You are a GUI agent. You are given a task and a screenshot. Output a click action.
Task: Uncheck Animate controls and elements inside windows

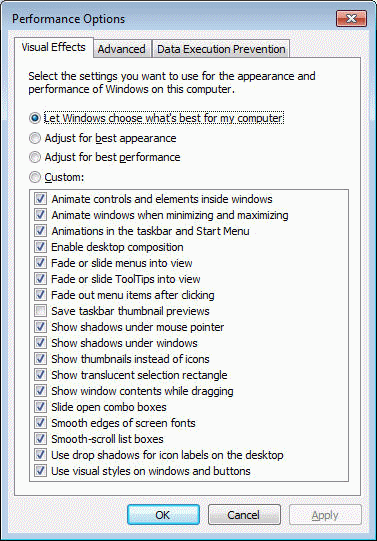[x=40, y=199]
